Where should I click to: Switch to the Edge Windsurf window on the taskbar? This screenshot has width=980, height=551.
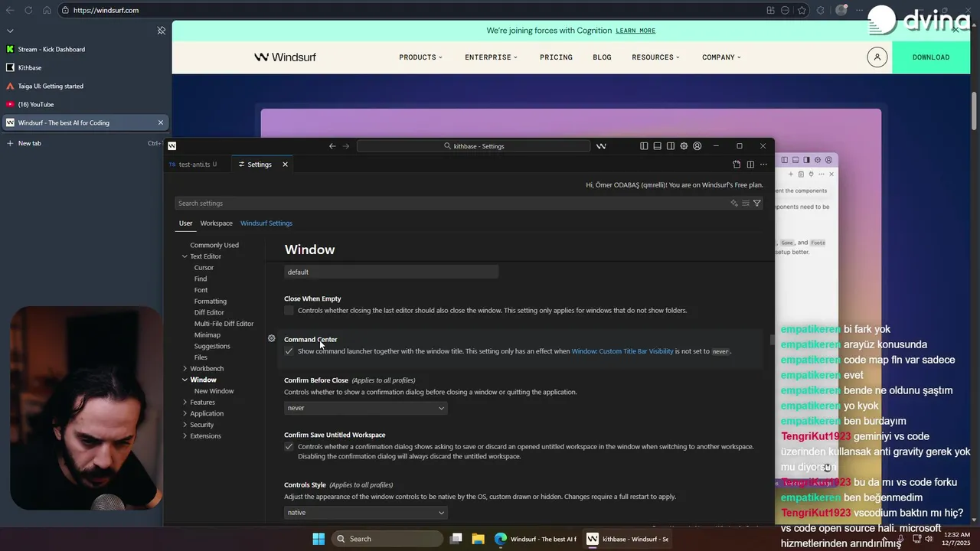pyautogui.click(x=535, y=539)
